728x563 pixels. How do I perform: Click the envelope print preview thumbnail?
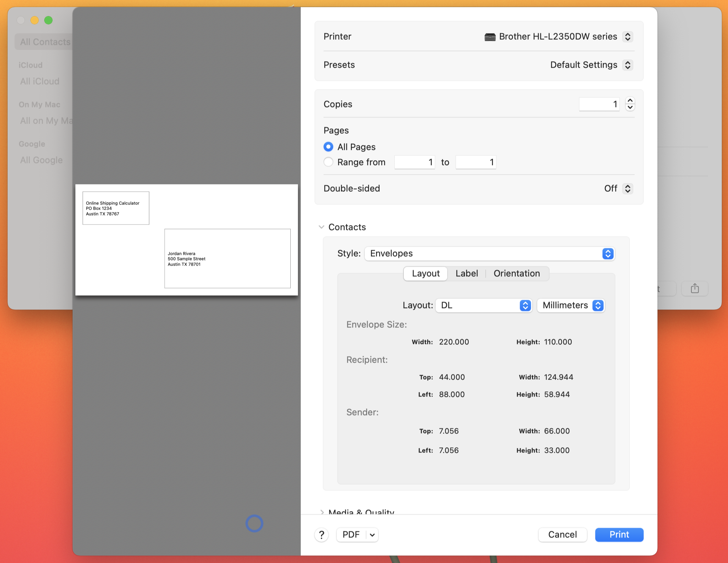point(187,240)
